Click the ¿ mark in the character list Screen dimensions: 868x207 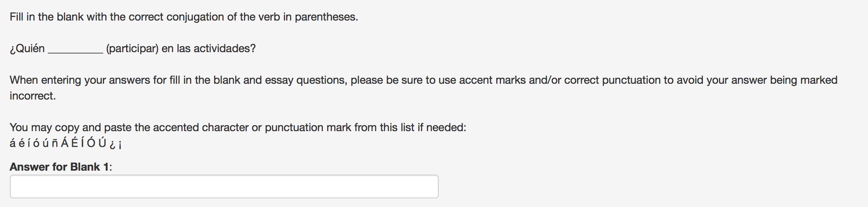pyautogui.click(x=112, y=144)
